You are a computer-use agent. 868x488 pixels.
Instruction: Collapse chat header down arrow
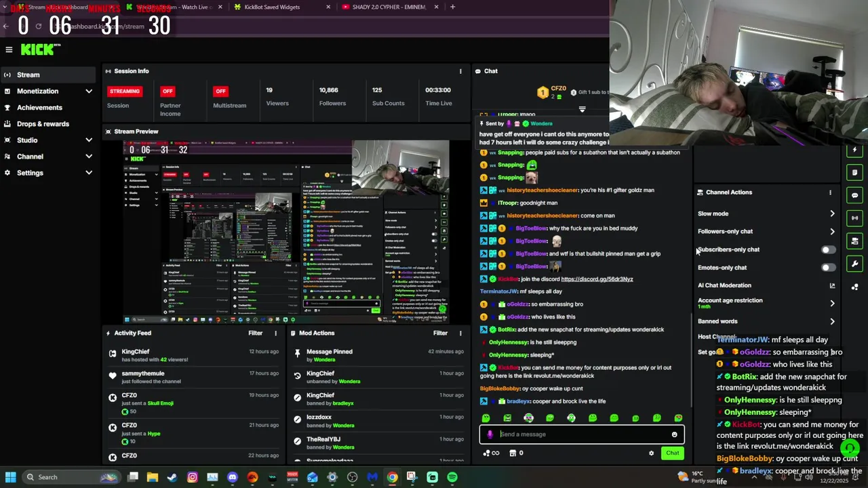click(x=582, y=109)
